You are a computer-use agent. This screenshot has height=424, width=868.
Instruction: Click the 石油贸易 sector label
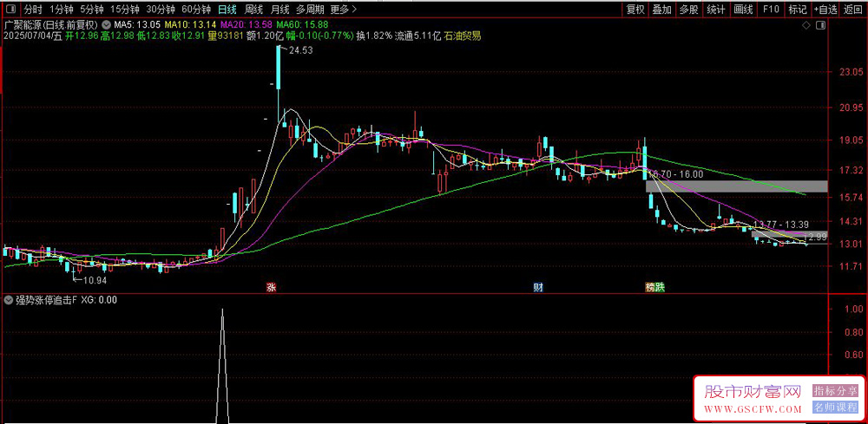463,36
